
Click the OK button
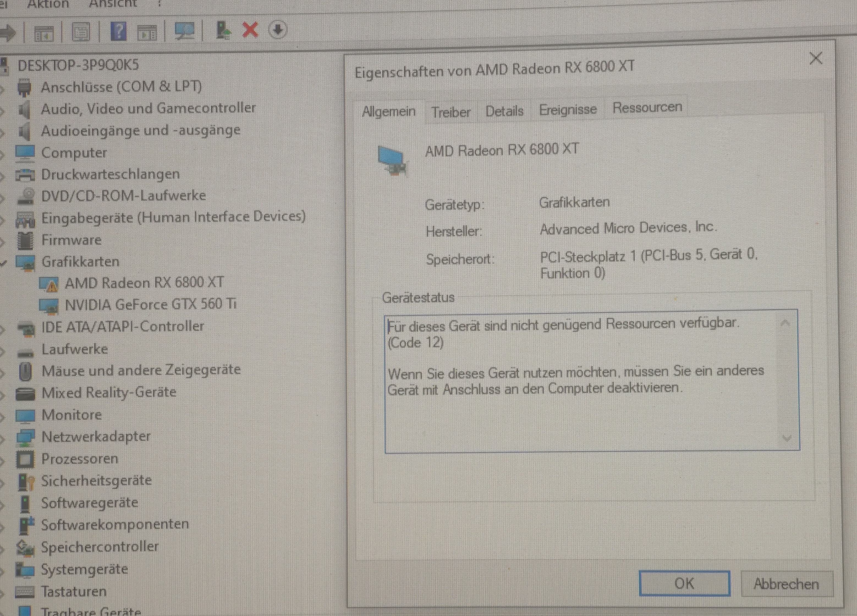click(x=684, y=584)
